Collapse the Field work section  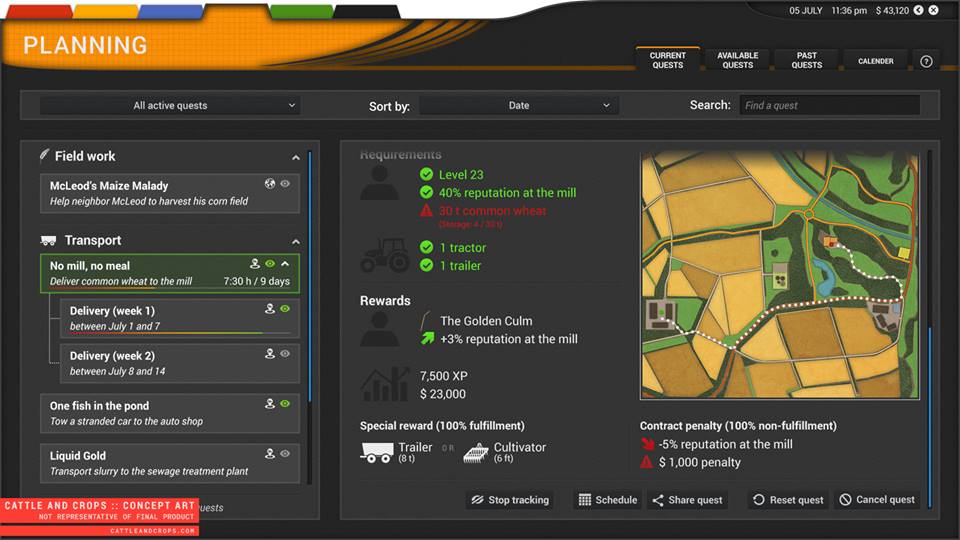tap(296, 157)
